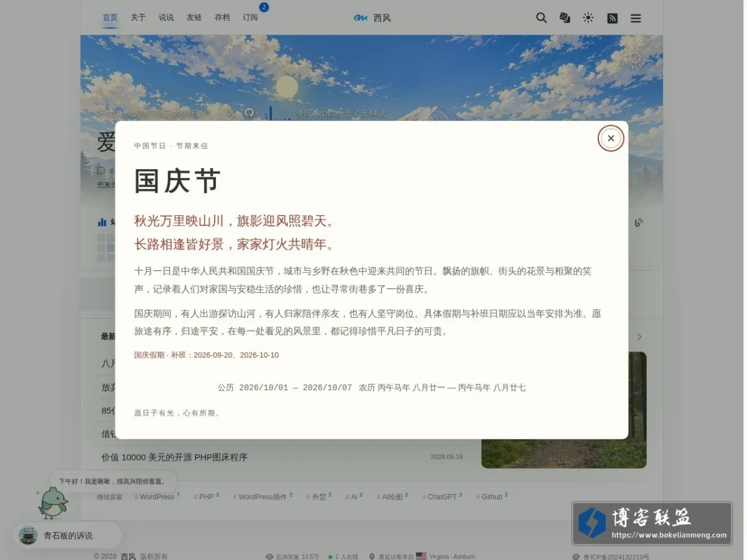Close the 国庆节 holiday popup
Image resolution: width=747 pixels, height=560 pixels.
point(611,138)
